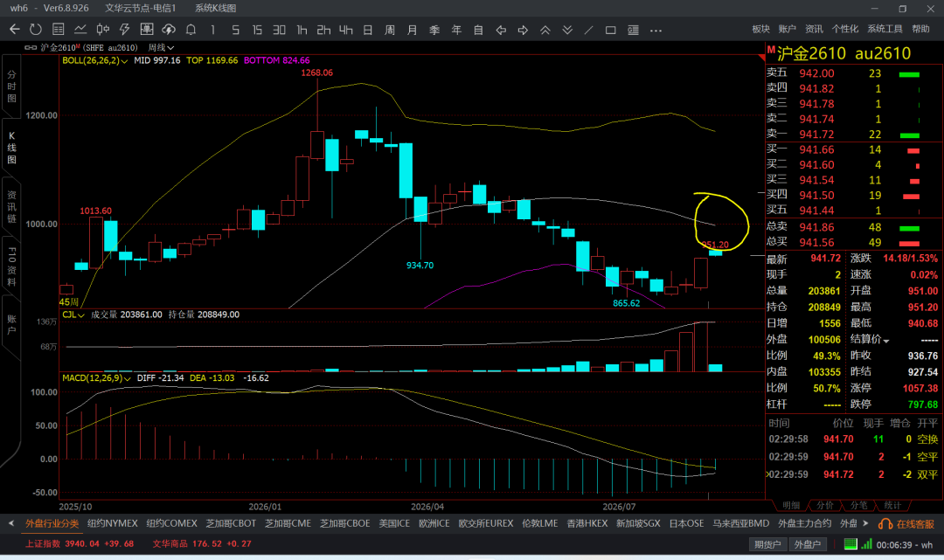The image size is (944, 560).
Task: Open the order ticket (单) icon
Action: point(146,30)
